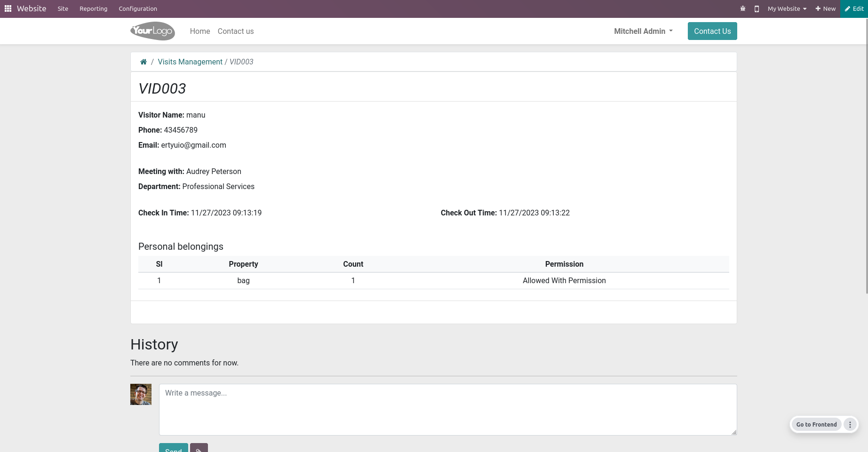The image size is (868, 452).
Task: Click the History section heading
Action: tap(154, 344)
